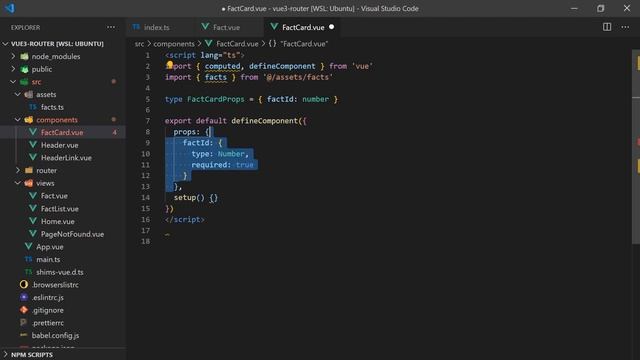Open facts.ts in the explorer
This screenshot has height=360, width=640.
point(52,107)
